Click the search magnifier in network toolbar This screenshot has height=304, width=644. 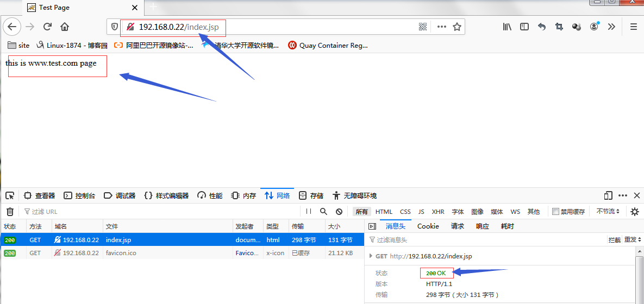(324, 212)
